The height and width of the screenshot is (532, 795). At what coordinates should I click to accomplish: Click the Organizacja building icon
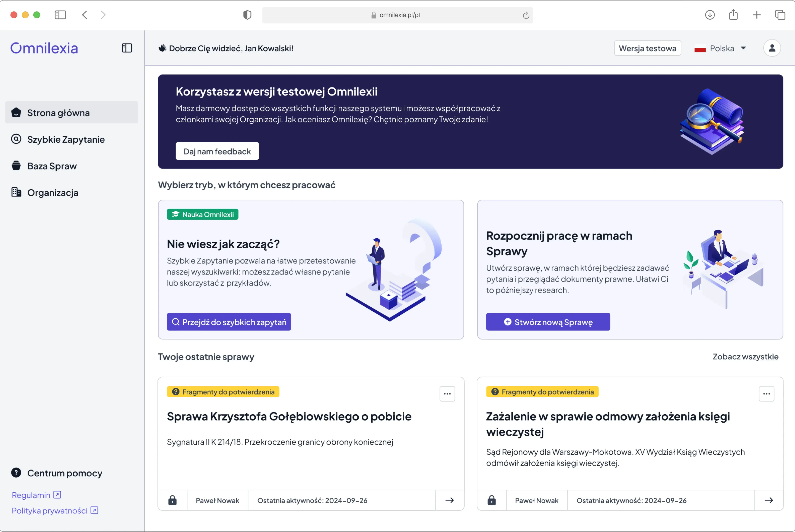[16, 192]
